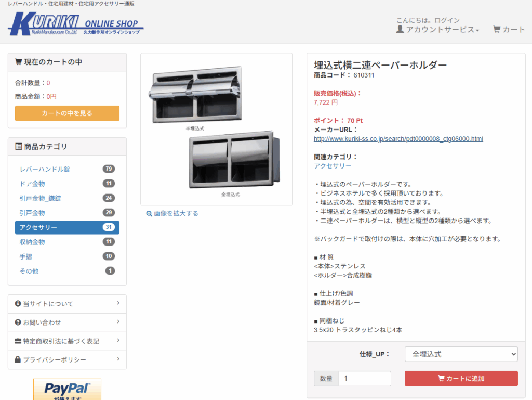The width and height of the screenshot is (532, 400).
Task: Open the maker URL kuriki-ss.co.jp link
Action: point(398,139)
